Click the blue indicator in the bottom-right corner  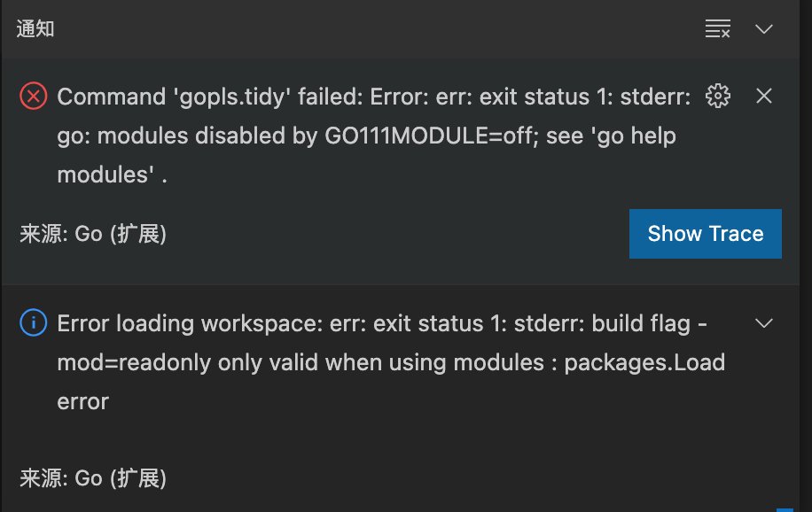pos(785,508)
